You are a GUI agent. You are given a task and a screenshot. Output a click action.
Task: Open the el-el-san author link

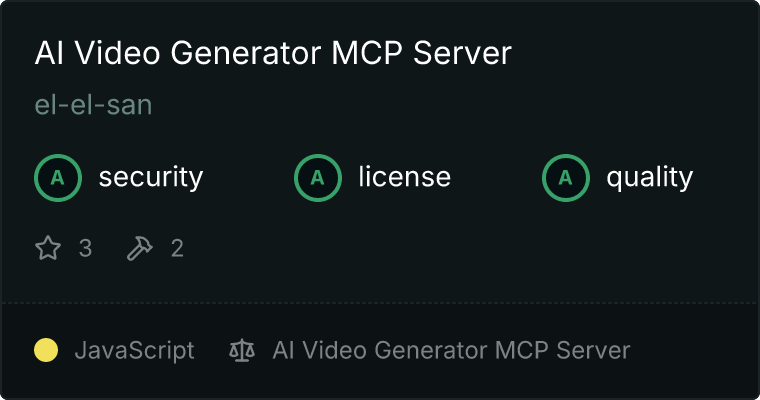point(93,105)
